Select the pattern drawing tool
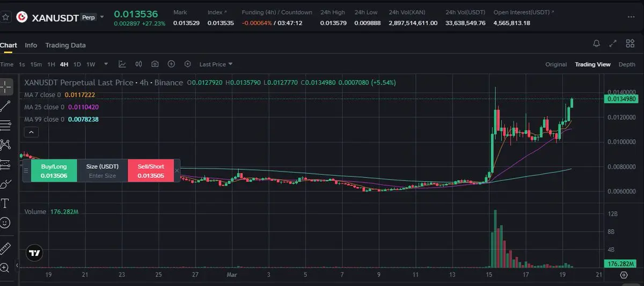 tap(5, 145)
